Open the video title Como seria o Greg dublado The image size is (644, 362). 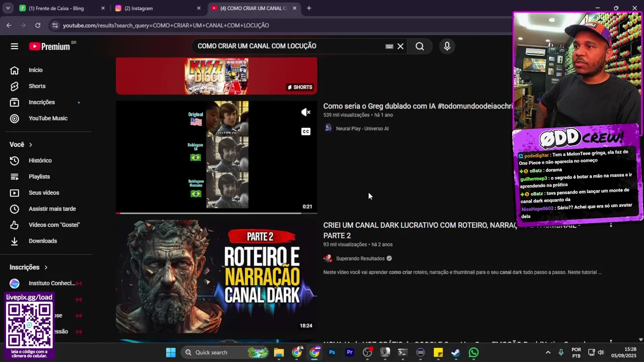pyautogui.click(x=418, y=106)
